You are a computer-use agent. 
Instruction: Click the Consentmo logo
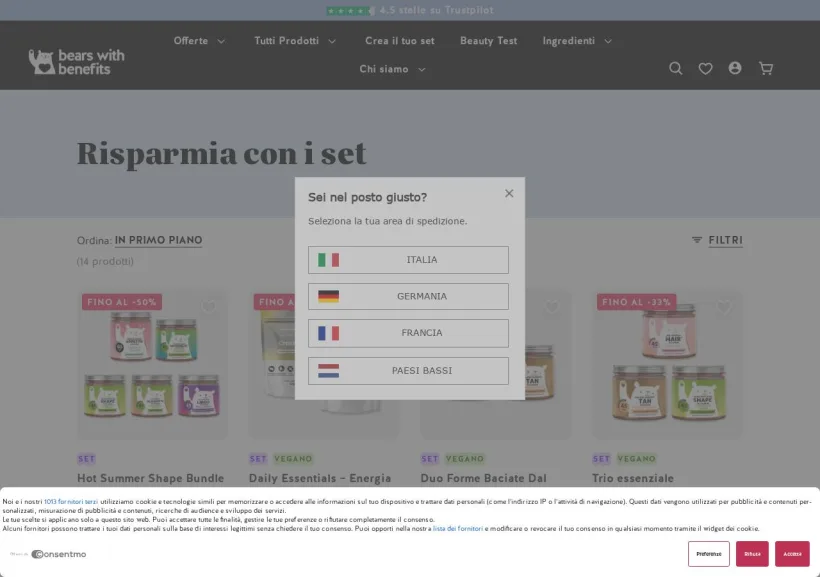tap(59, 554)
